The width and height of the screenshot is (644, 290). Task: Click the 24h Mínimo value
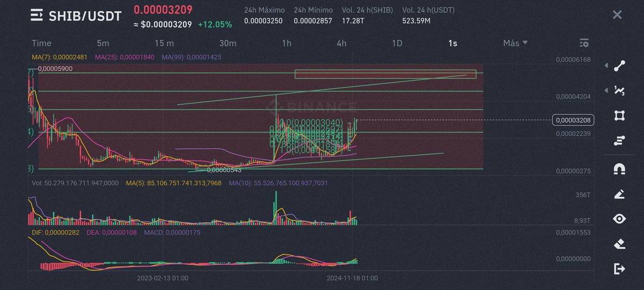(x=313, y=21)
